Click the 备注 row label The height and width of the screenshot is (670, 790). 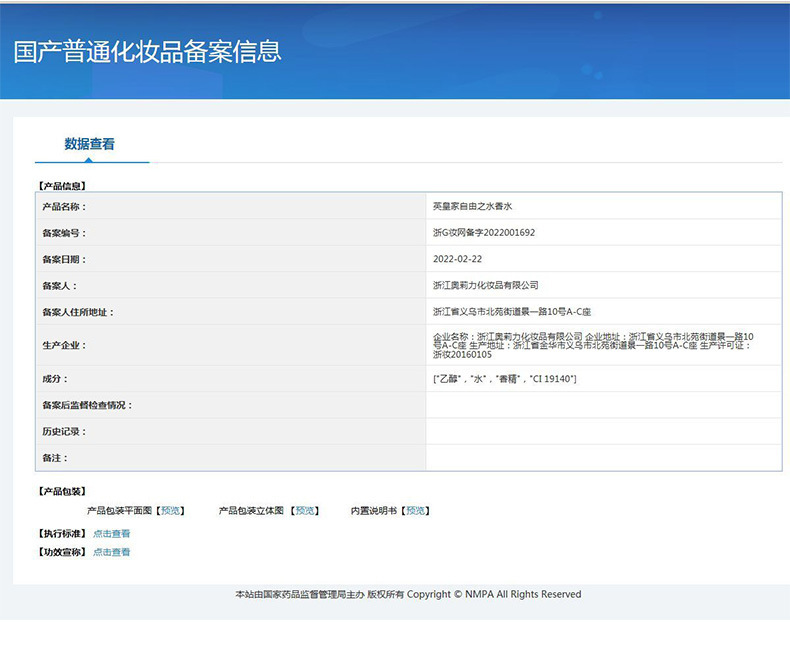[x=54, y=458]
